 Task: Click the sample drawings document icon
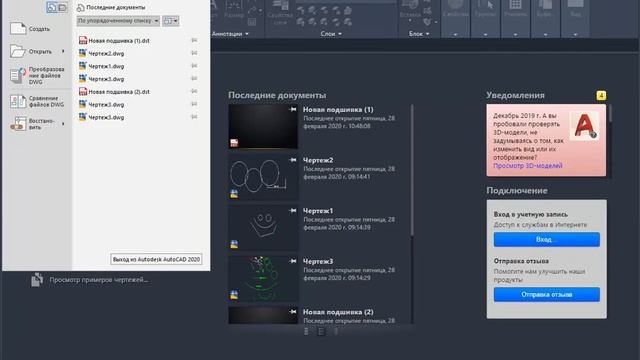pyautogui.click(x=37, y=280)
